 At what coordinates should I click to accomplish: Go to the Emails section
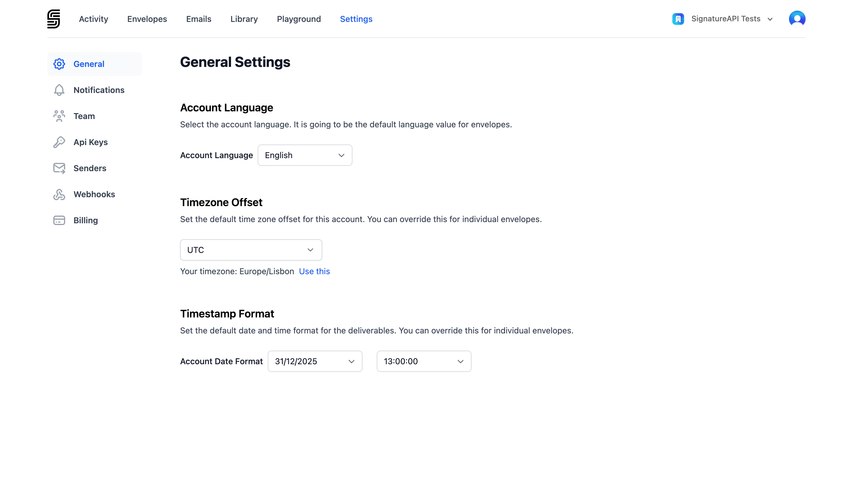click(x=198, y=19)
